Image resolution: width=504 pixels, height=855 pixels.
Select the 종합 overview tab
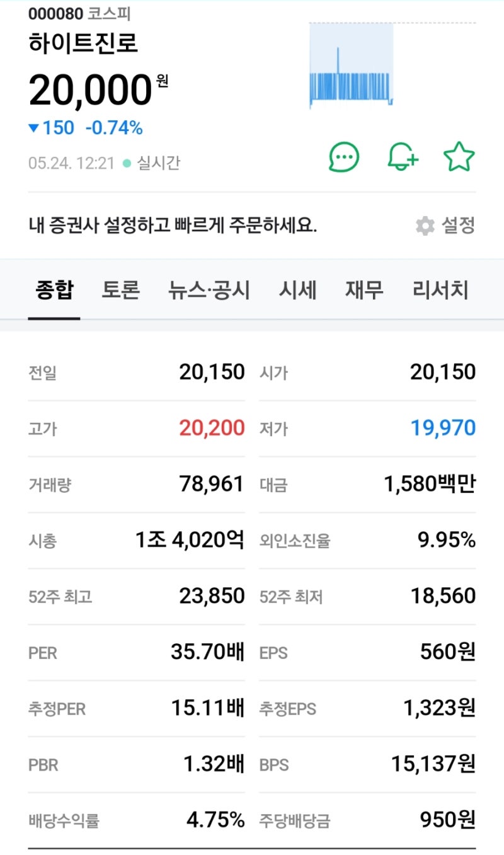click(54, 290)
